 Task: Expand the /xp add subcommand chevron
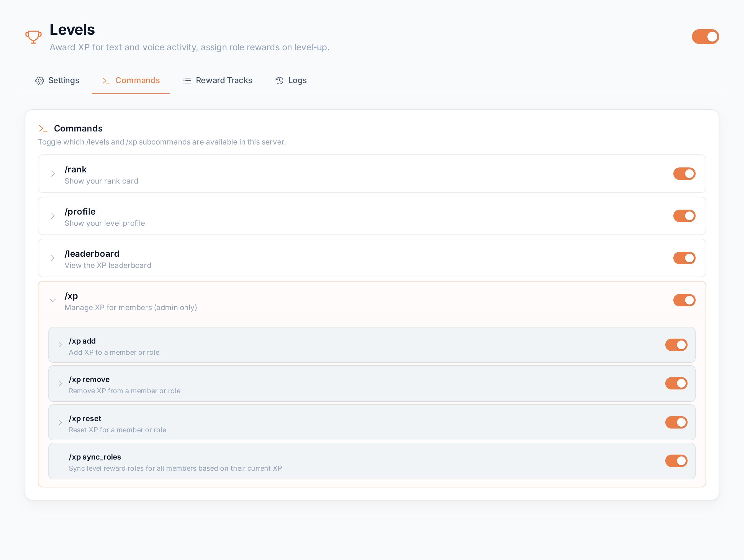(x=60, y=345)
